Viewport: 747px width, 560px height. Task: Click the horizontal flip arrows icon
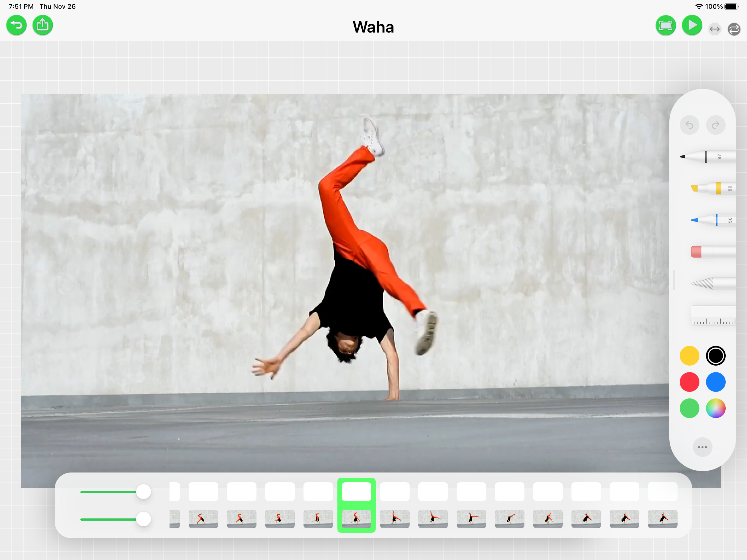click(x=714, y=29)
